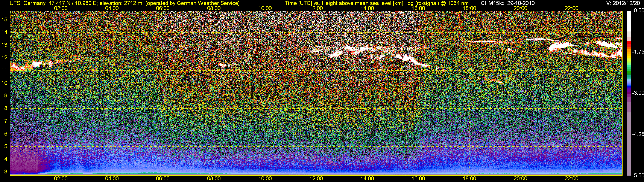The height and width of the screenshot is (182, 644).
Task: Click "(operated by German Weather Service)" text
Action: click(x=192, y=3)
